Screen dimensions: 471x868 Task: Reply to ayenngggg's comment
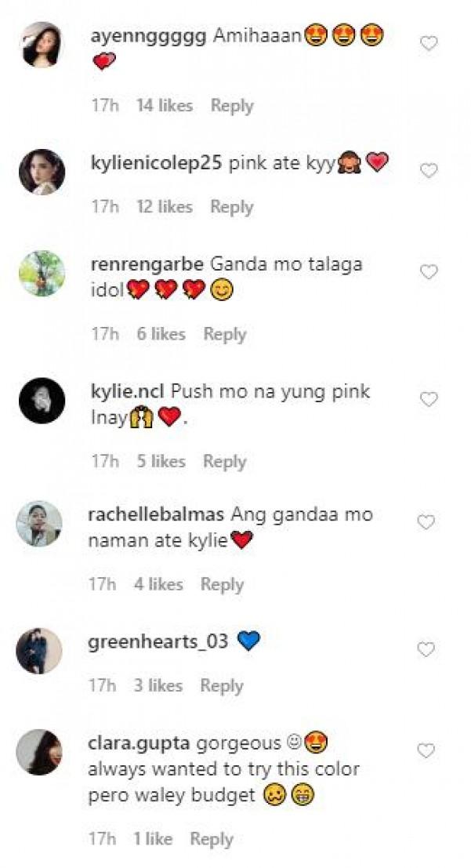coord(232,106)
